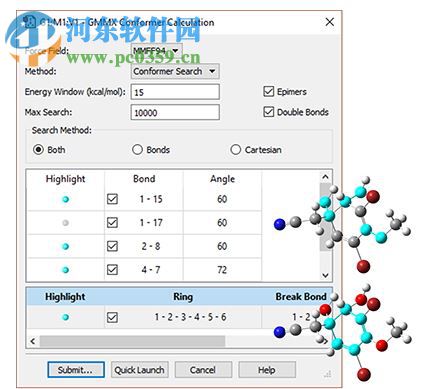447x389 pixels.
Task: Close the GMMX Conformer Calculation window
Action: pos(329,22)
